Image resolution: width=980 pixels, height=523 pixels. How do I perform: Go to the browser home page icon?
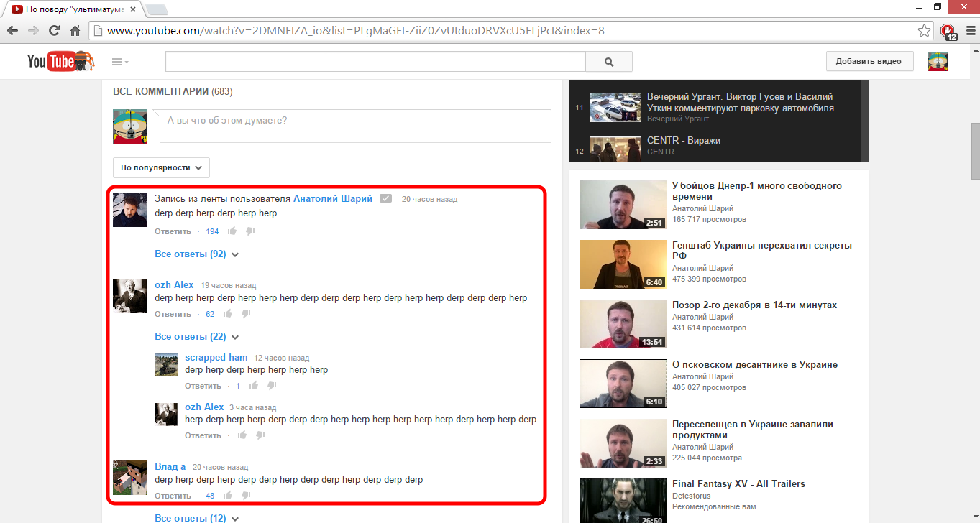coord(75,31)
